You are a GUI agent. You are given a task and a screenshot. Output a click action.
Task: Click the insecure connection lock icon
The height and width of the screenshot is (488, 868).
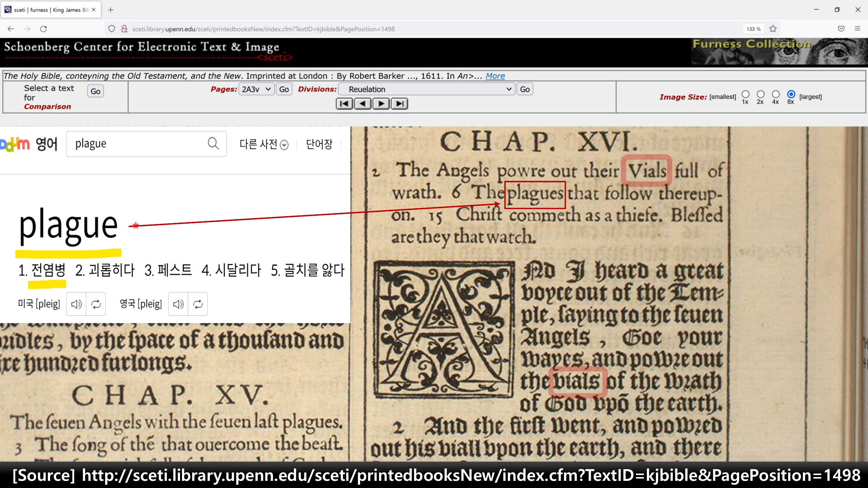pyautogui.click(x=124, y=29)
